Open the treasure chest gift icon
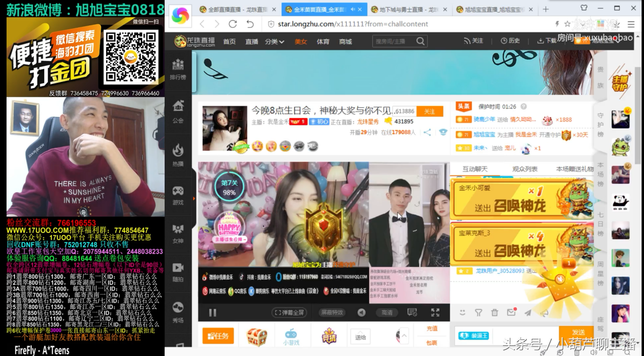This screenshot has height=356, width=644. 256,337
